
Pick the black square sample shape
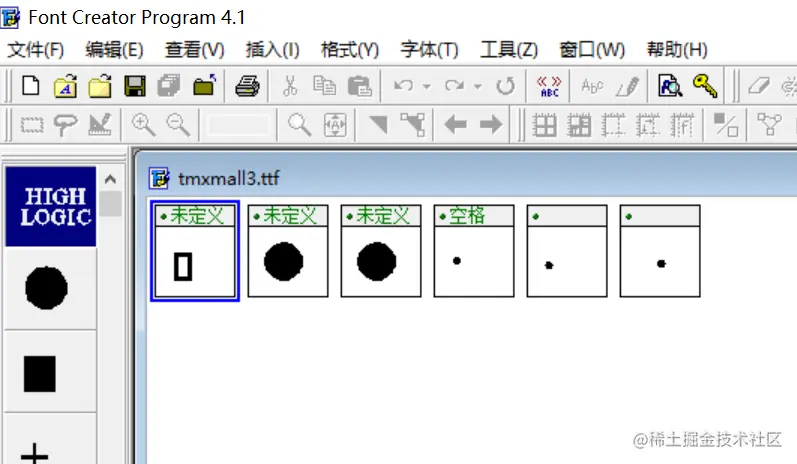[x=40, y=374]
